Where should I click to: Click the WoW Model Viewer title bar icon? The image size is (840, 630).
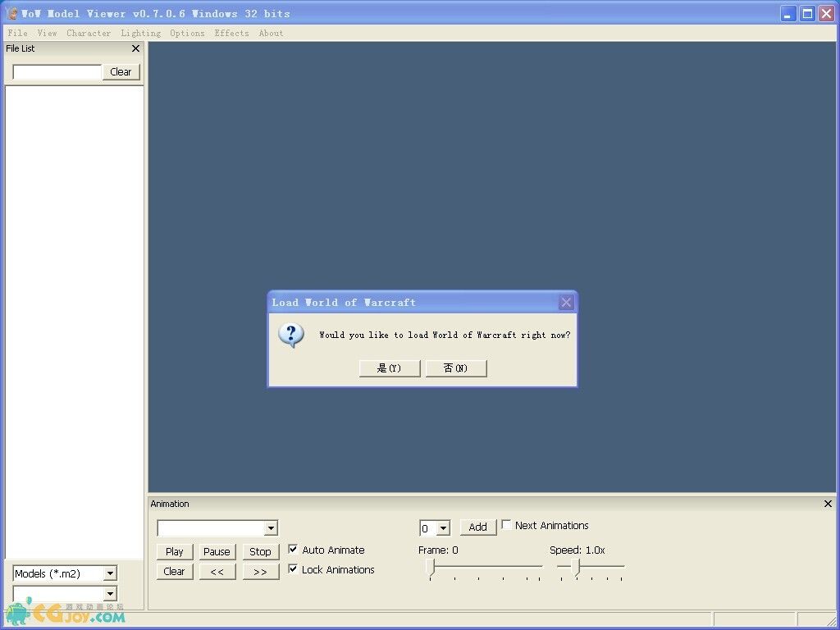11,13
